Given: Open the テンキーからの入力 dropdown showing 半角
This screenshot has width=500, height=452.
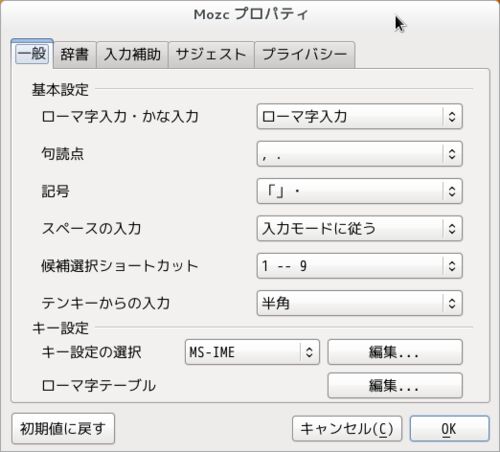Looking at the screenshot, I should click(x=359, y=303).
